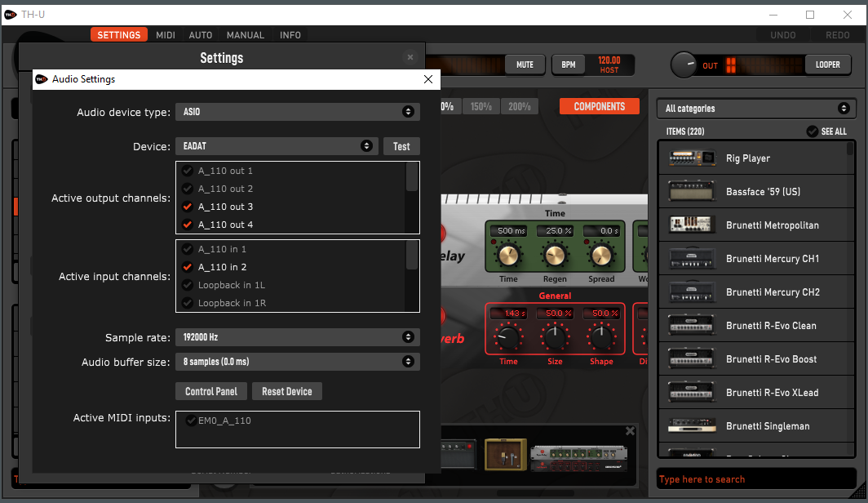Click the MUTE button
The image size is (868, 503).
point(525,65)
